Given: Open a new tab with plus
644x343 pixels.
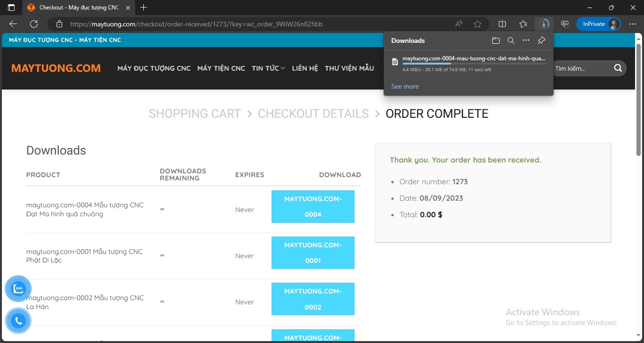Looking at the screenshot, I should 144,8.
